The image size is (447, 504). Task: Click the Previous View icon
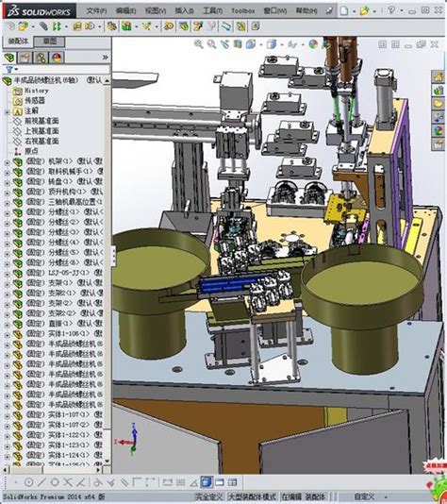coord(224,44)
